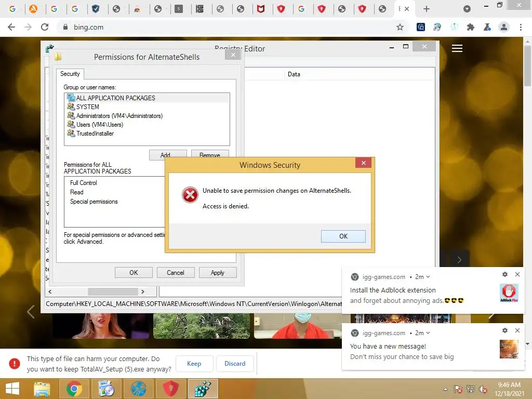532x399 pixels.
Task: Select Administrators (VM4\Administrators) entry
Action: [147, 116]
